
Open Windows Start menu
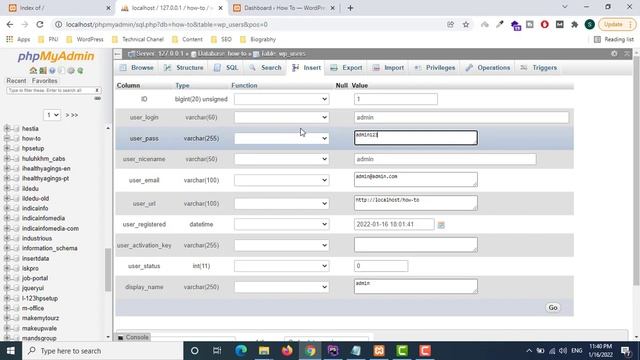[x=11, y=351]
